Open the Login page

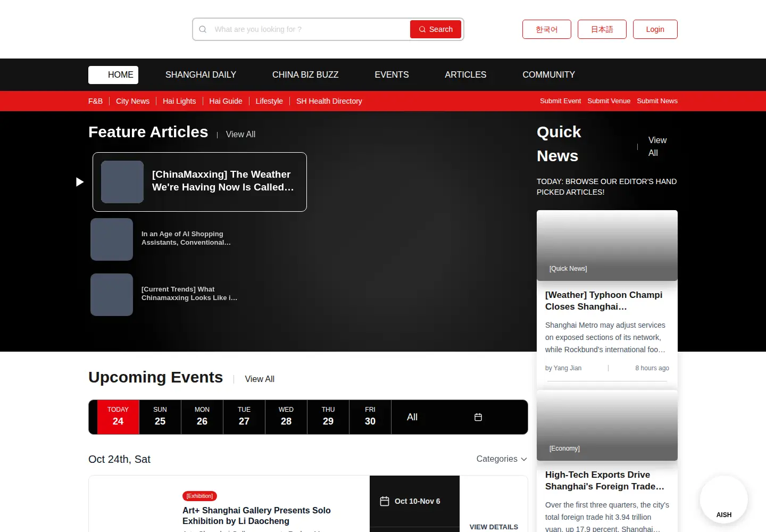pyautogui.click(x=655, y=29)
